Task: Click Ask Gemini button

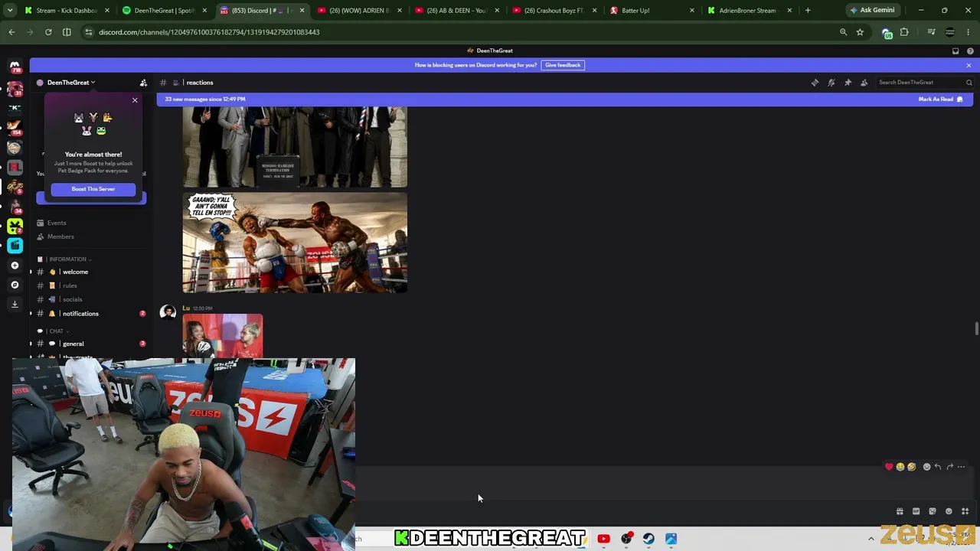Action: (872, 11)
